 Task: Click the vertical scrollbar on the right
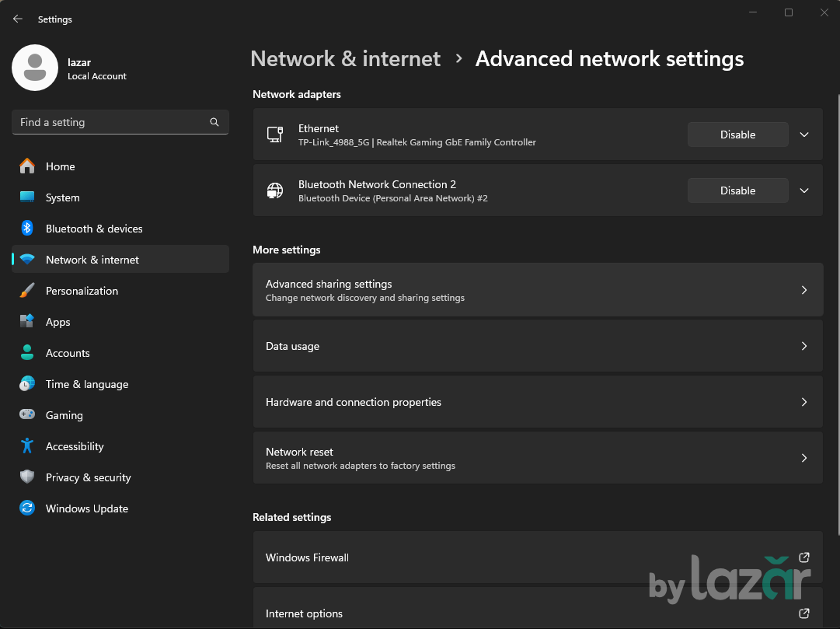pyautogui.click(x=836, y=311)
